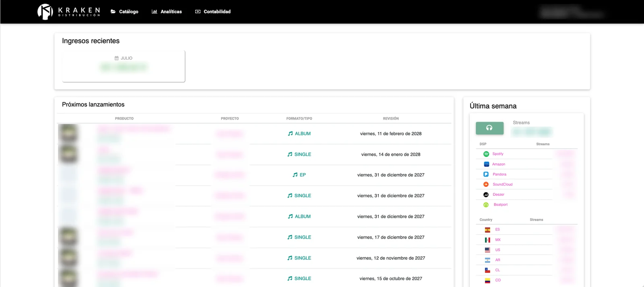644x287 pixels.
Task: Select the ES country link
Action: [x=497, y=229]
